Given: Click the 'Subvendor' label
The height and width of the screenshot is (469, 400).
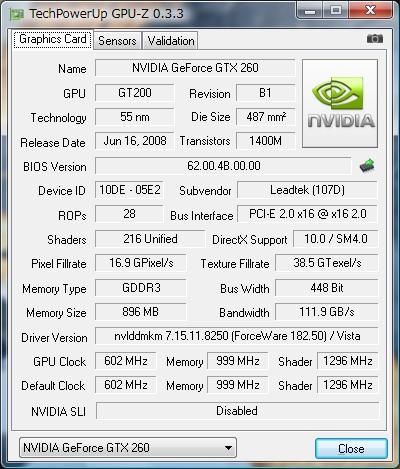Looking at the screenshot, I should [x=205, y=191].
